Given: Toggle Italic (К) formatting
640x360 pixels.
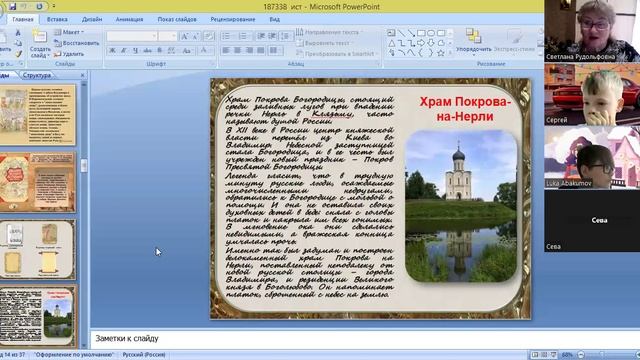Looking at the screenshot, I should coord(124,50).
